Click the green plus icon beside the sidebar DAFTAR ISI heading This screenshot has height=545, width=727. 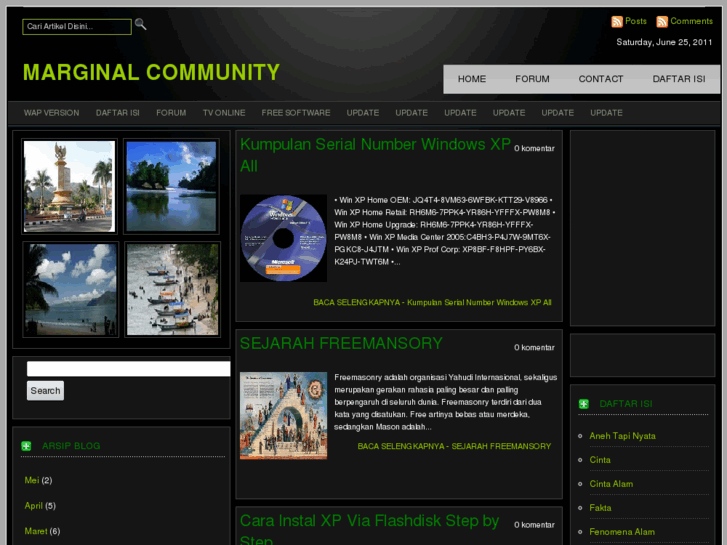(x=584, y=404)
